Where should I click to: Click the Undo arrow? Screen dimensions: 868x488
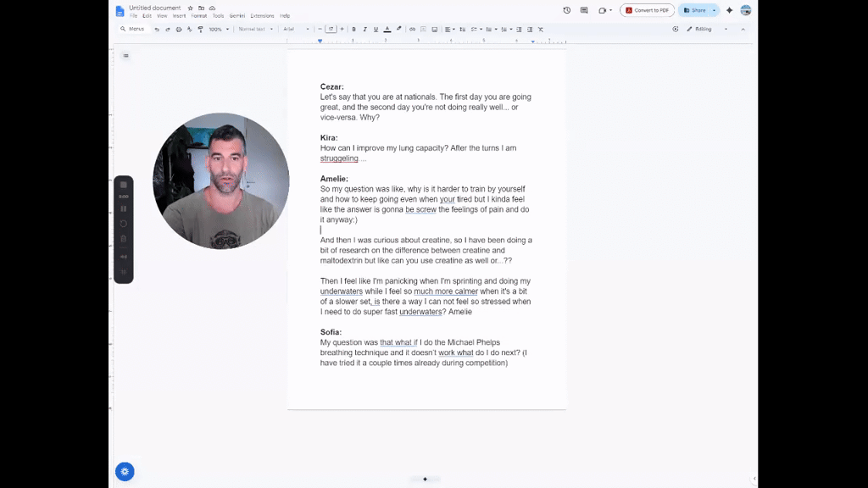pos(157,30)
